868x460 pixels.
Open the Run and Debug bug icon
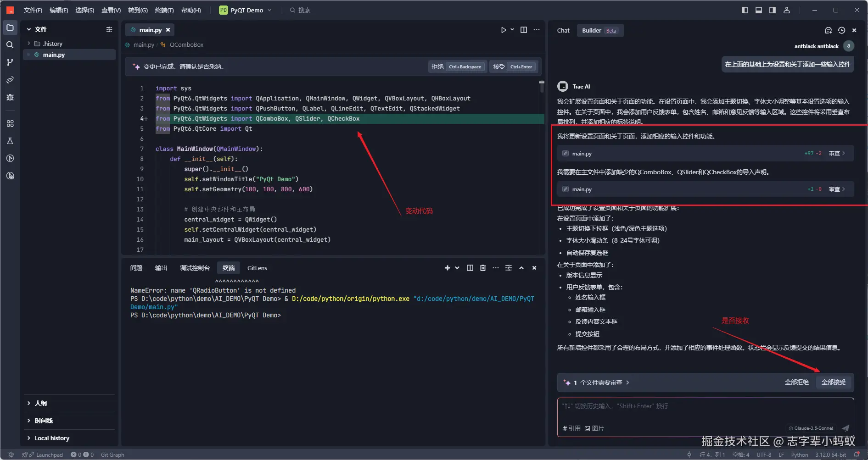[10, 97]
